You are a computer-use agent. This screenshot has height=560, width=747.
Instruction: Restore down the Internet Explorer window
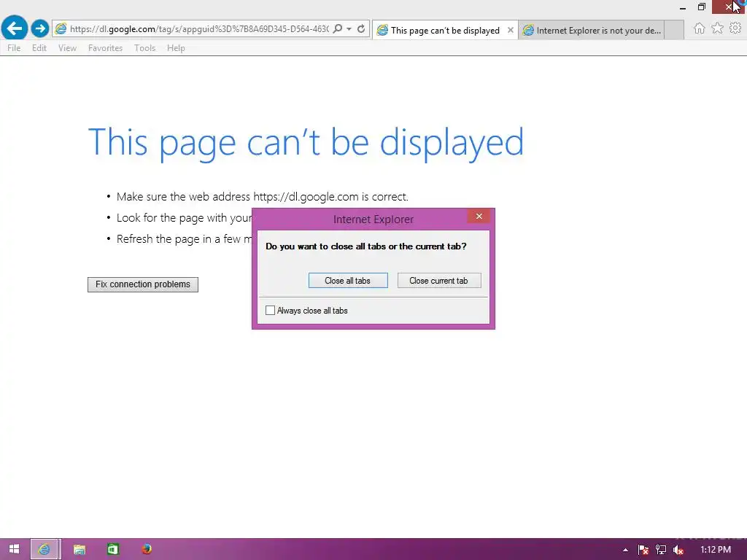[x=701, y=7]
